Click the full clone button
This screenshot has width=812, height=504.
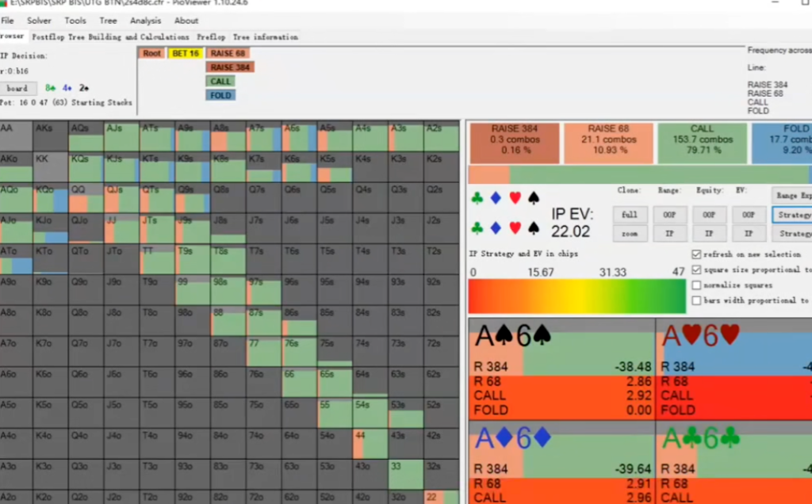click(629, 215)
